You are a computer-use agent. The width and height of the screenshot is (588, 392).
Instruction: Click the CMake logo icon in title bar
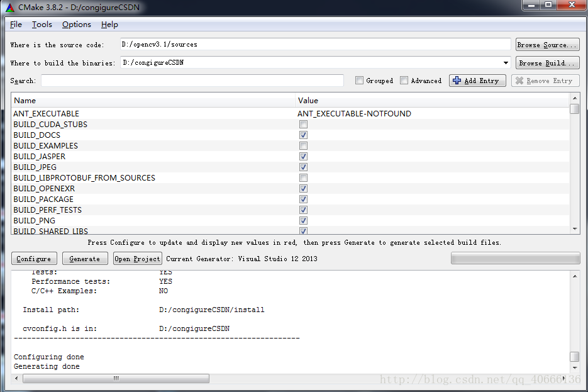(10, 7)
